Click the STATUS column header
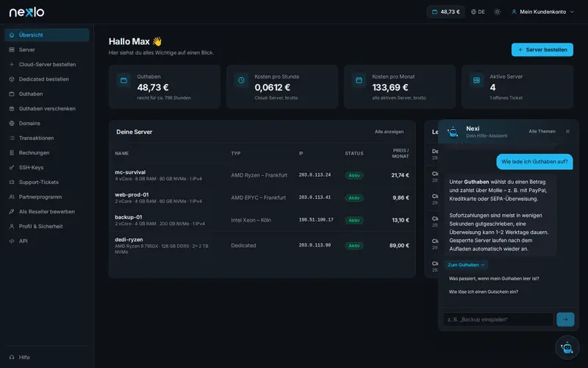The width and height of the screenshot is (588, 368). tap(354, 153)
